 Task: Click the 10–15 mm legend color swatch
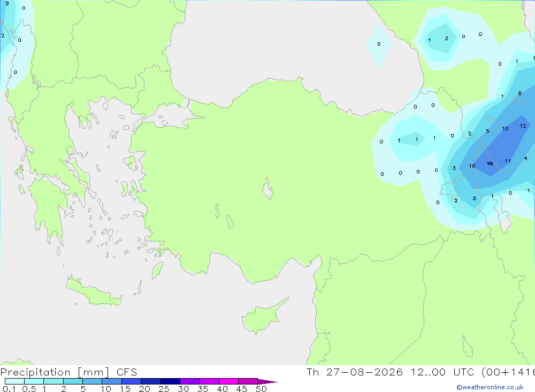[x=112, y=381]
